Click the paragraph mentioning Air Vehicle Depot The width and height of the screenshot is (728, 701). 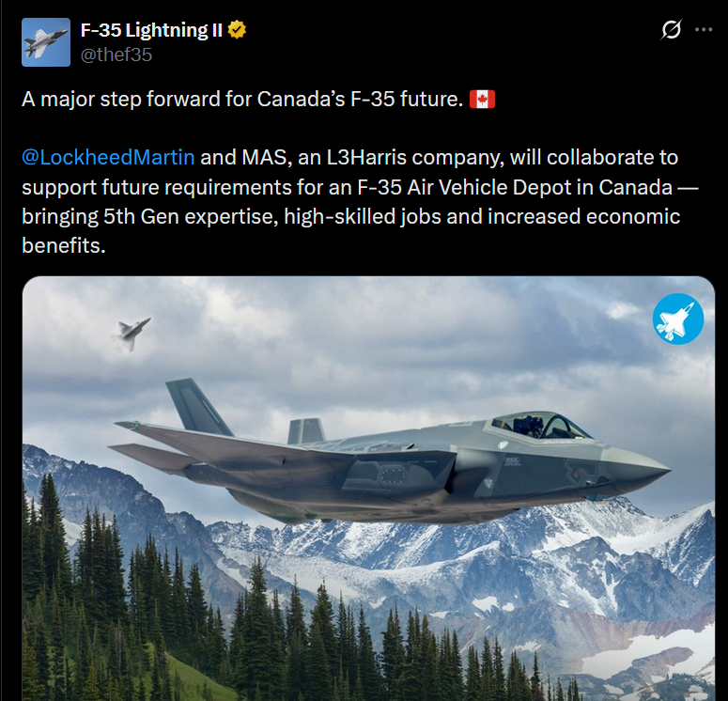360,201
